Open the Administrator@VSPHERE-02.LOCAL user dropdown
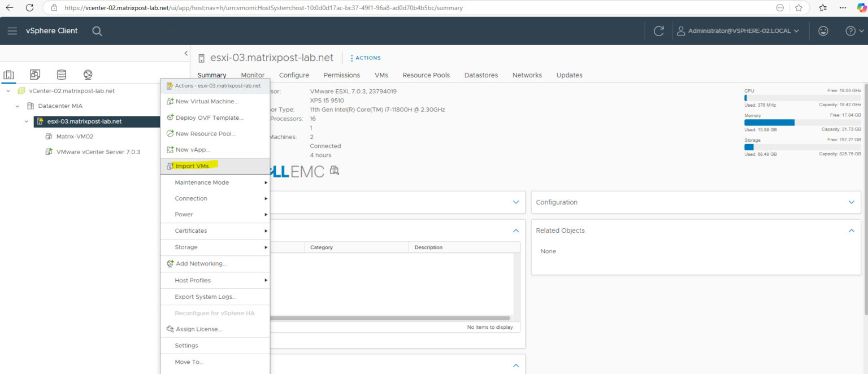Screen dimensions: 868x374 (x=739, y=31)
